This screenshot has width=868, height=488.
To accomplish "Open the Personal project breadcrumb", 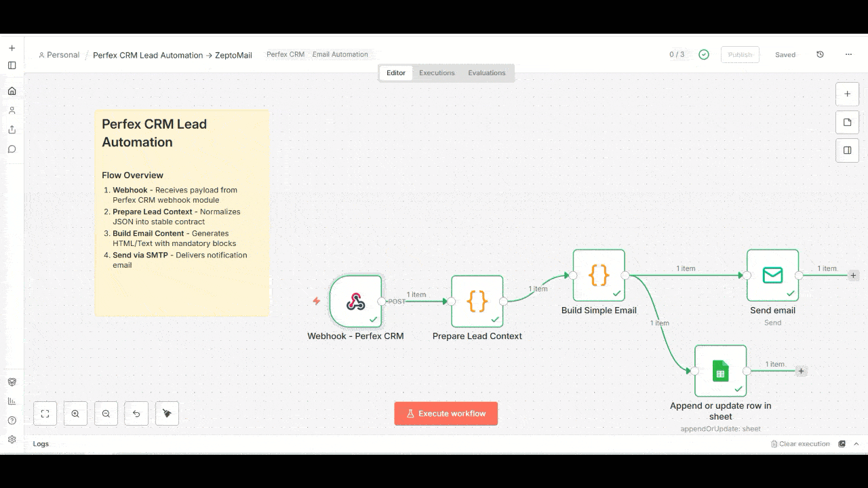I will pyautogui.click(x=59, y=55).
